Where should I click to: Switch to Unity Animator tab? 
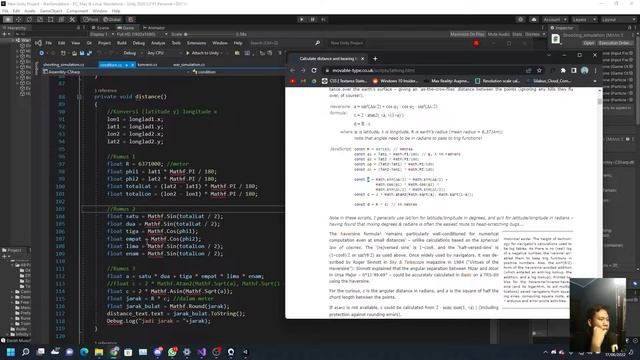click(153, 28)
